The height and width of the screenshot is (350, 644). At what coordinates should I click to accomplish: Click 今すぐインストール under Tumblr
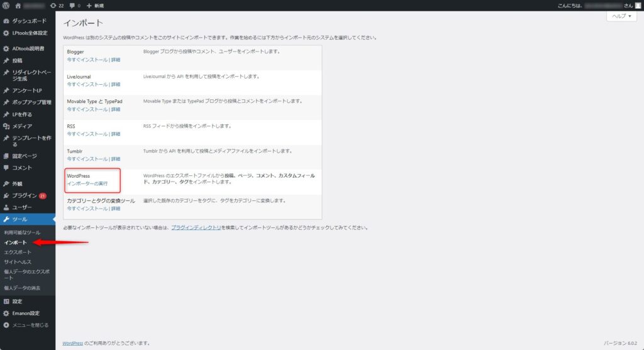(87, 159)
